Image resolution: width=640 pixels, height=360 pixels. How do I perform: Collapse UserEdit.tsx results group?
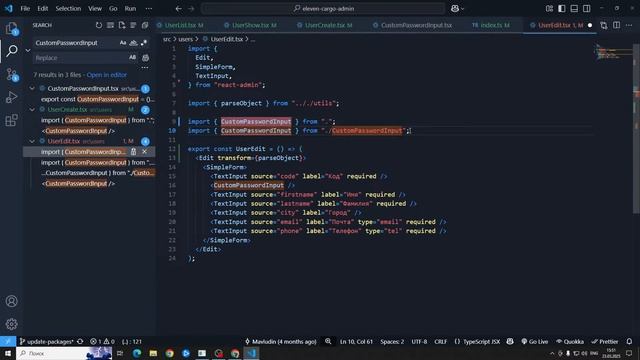click(32, 141)
